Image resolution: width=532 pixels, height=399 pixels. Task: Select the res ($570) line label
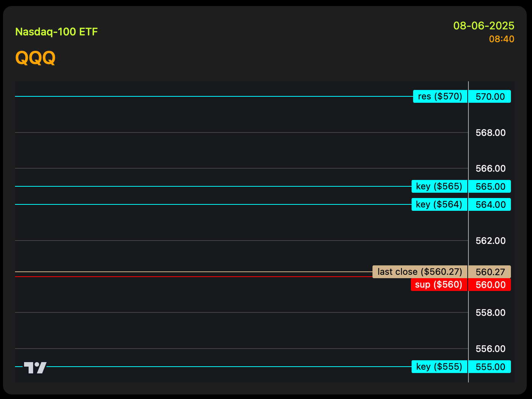click(440, 96)
